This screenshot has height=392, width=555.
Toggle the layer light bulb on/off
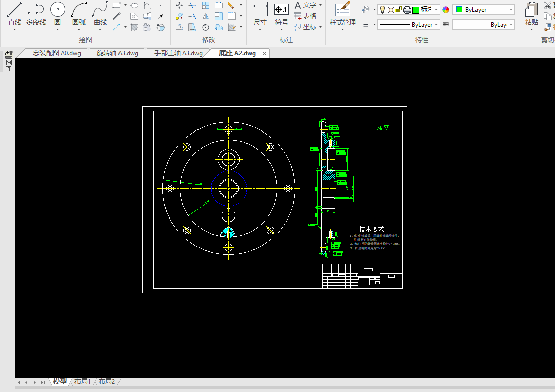click(383, 10)
